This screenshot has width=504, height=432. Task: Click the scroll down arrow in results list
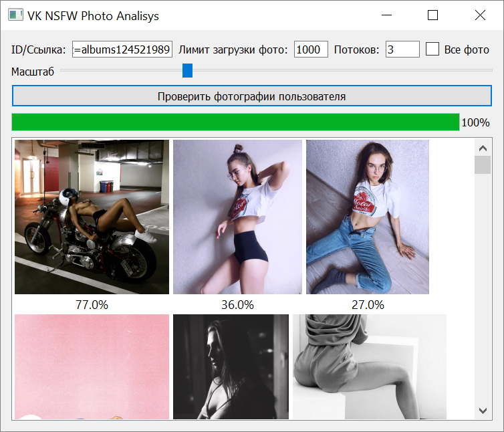coord(482,410)
